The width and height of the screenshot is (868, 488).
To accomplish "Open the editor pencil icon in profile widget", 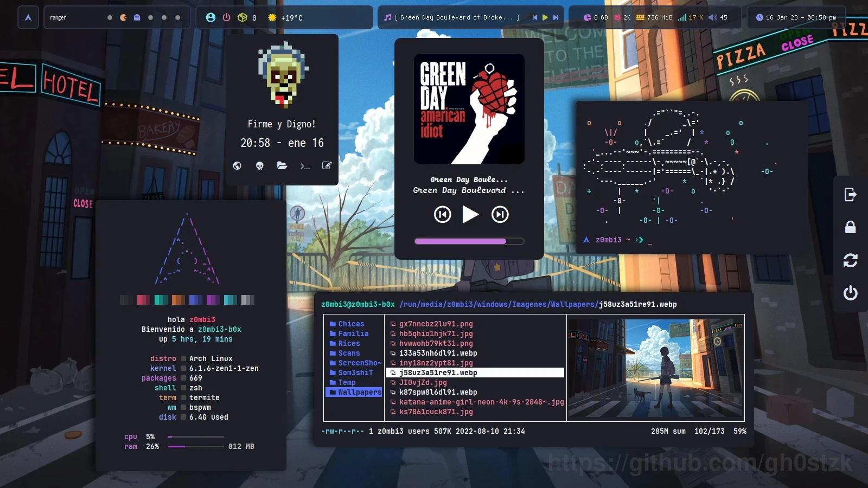I will (x=327, y=165).
